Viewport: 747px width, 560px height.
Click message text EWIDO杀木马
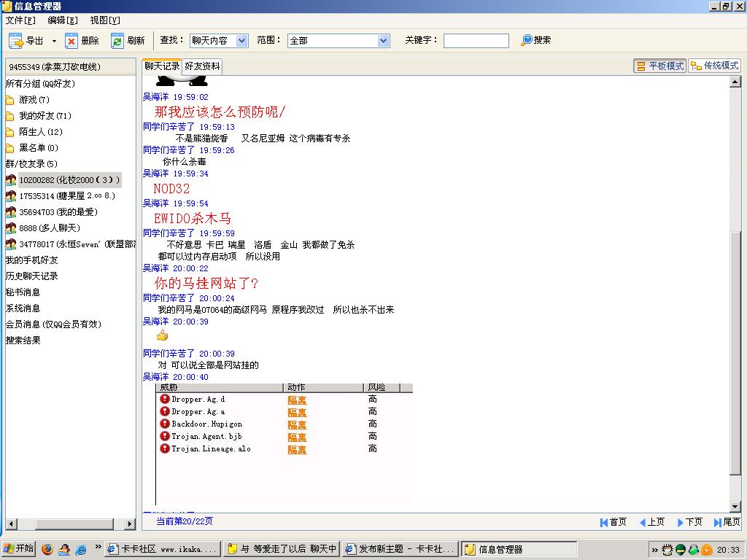coord(193,219)
